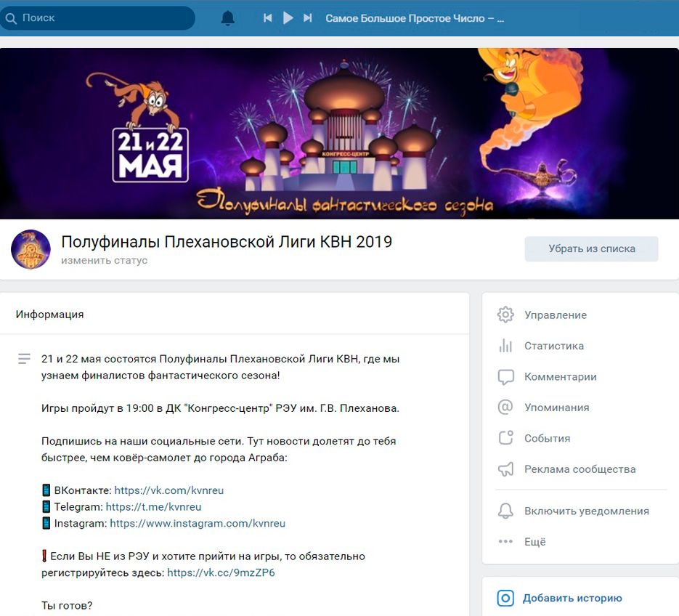Open the notifications bell in the header
Viewport: 679px width, 616px height.
pyautogui.click(x=228, y=18)
